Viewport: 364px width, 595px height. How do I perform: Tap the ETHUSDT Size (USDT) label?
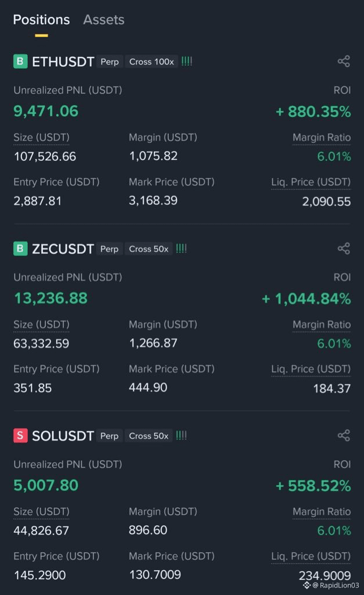[41, 137]
